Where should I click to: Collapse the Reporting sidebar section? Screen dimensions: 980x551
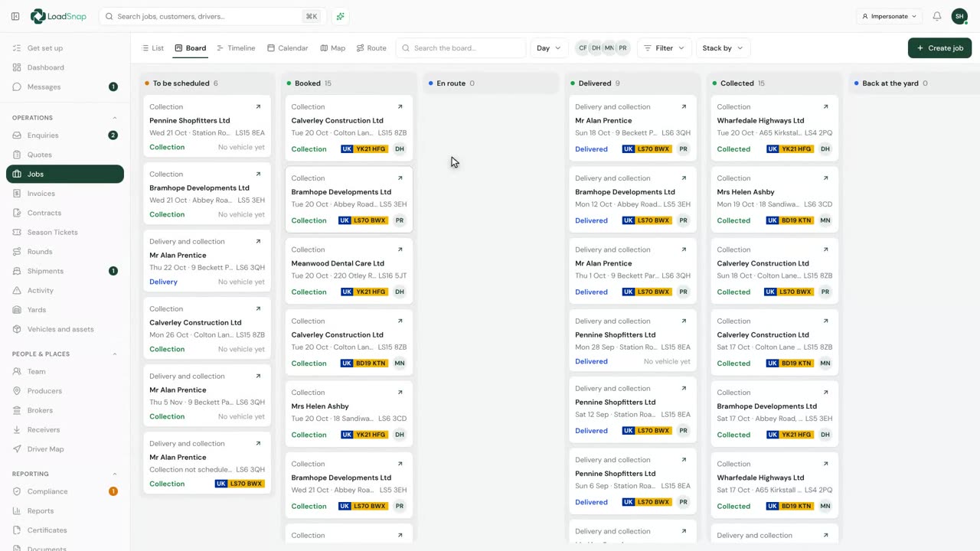(115, 474)
